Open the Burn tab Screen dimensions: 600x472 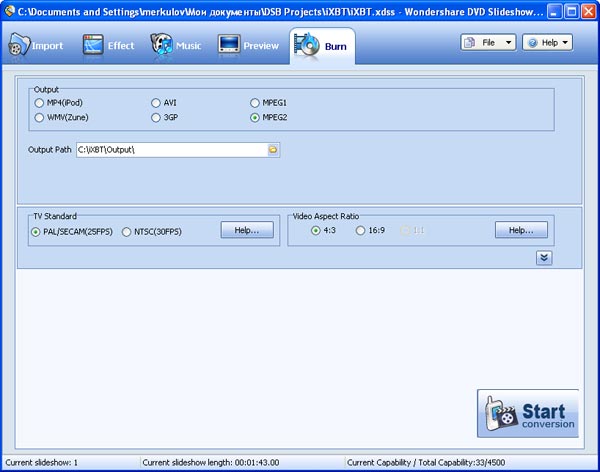pyautogui.click(x=322, y=46)
